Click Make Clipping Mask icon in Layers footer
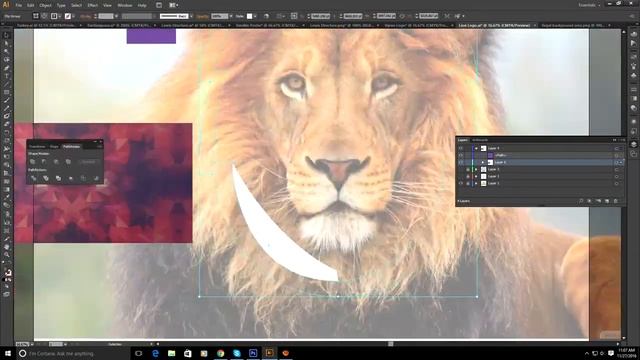640x360 pixels. pos(589,201)
